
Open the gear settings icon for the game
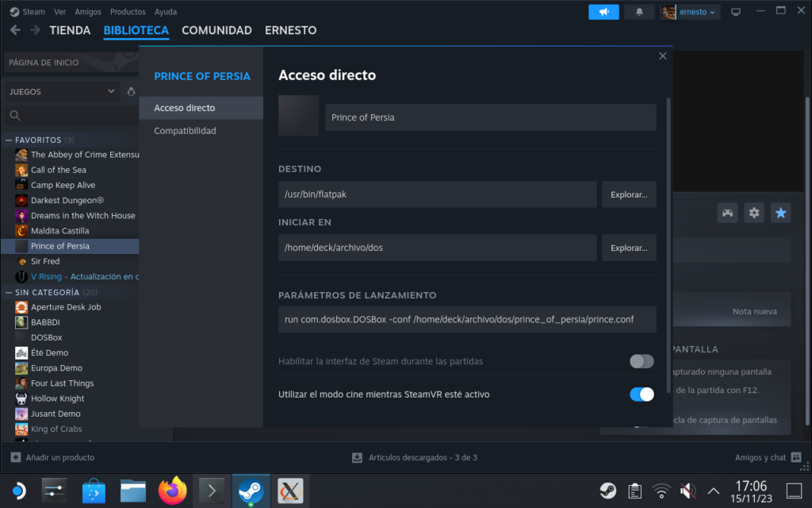(x=754, y=213)
